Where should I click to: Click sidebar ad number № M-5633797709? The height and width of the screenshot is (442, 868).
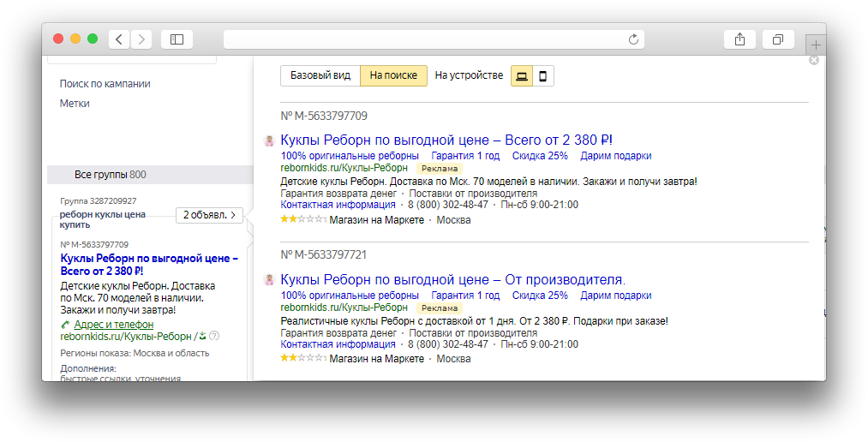pyautogui.click(x=94, y=244)
